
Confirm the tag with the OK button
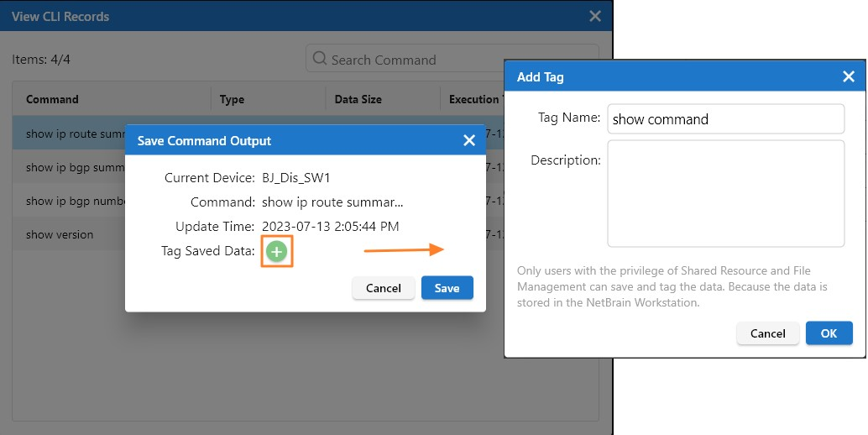click(829, 333)
